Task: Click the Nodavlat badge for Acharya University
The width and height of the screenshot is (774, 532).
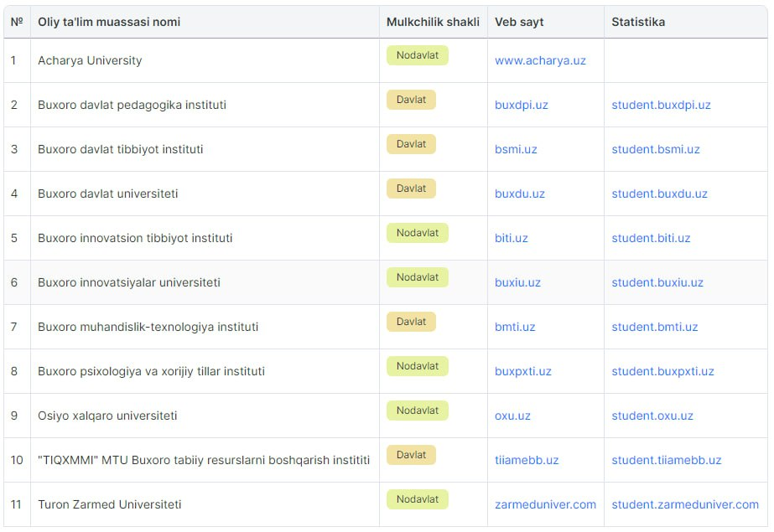Action: [418, 55]
